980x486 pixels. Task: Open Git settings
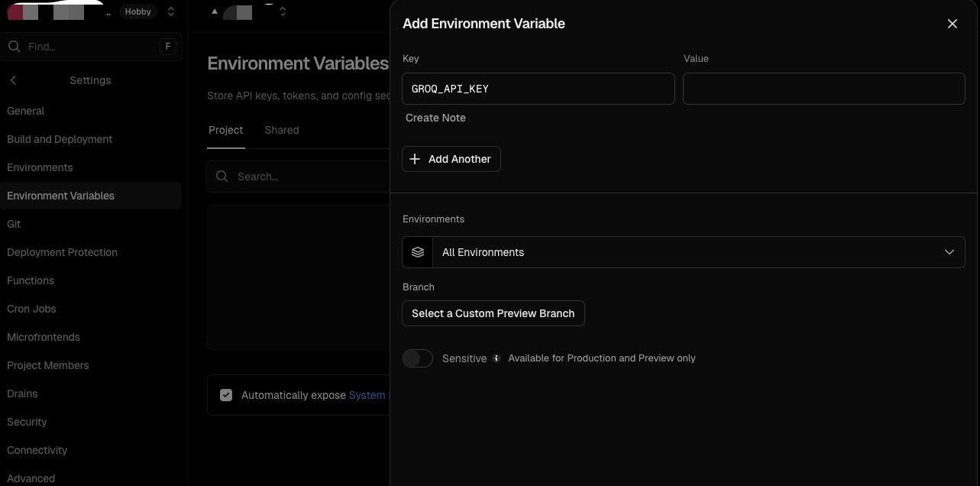pos(14,224)
